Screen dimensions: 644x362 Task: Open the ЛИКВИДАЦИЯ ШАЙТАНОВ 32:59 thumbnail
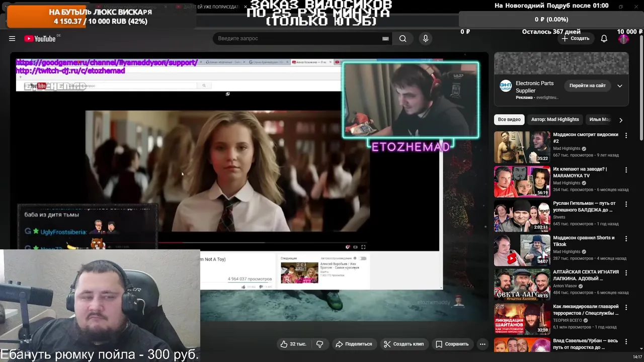522,319
